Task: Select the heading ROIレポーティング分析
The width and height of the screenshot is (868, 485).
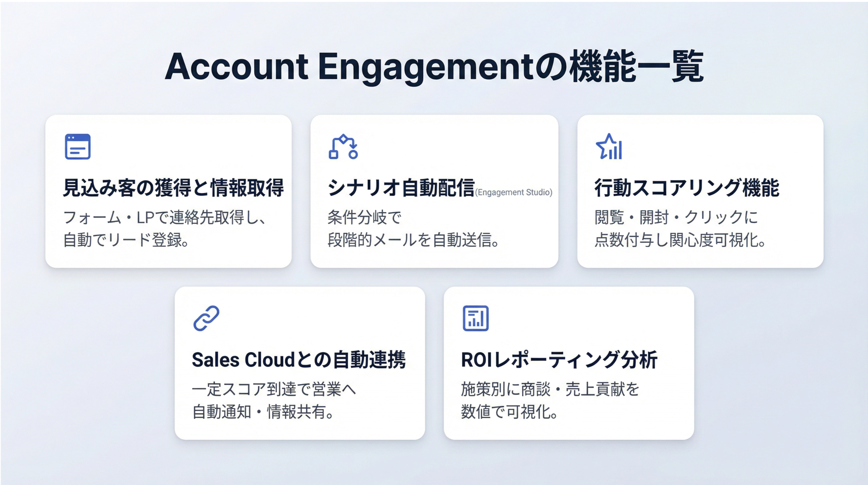Action: tap(559, 359)
